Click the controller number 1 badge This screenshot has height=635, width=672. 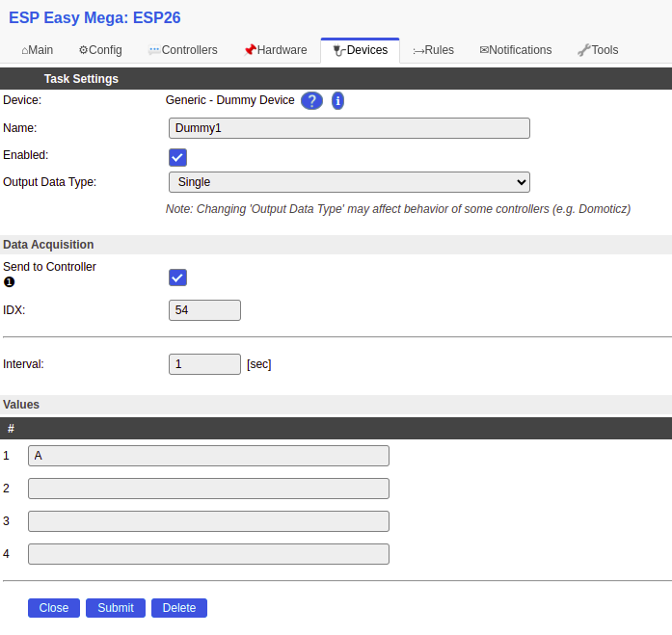[x=9, y=282]
